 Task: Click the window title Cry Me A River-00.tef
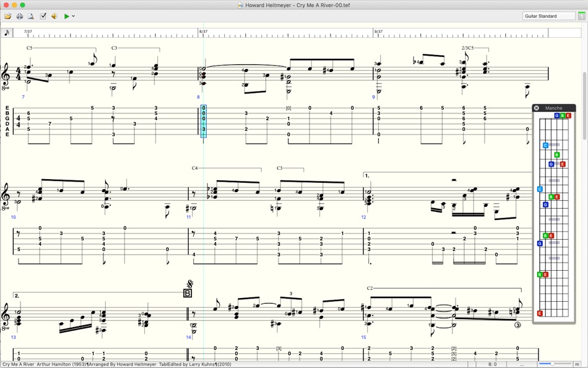click(298, 5)
